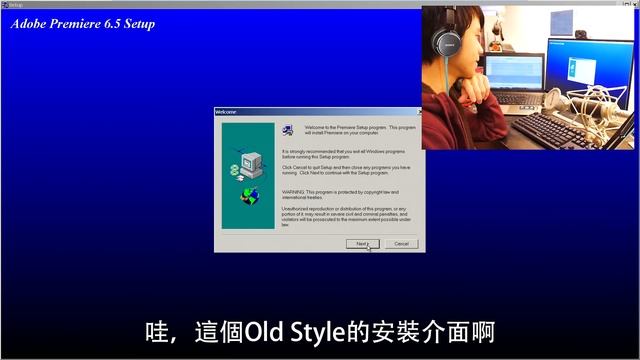
Task: Click the Setup window icon in top-left title bar
Action: (4, 4)
